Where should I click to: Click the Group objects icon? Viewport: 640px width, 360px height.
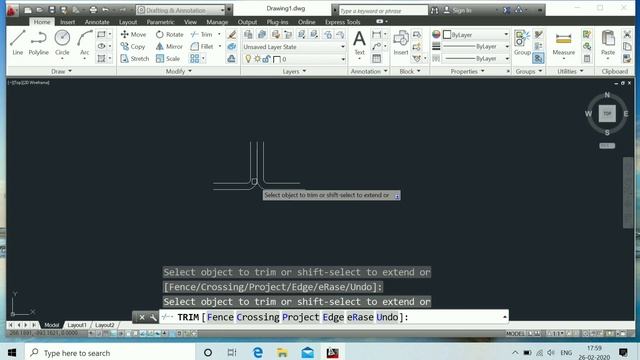522,42
